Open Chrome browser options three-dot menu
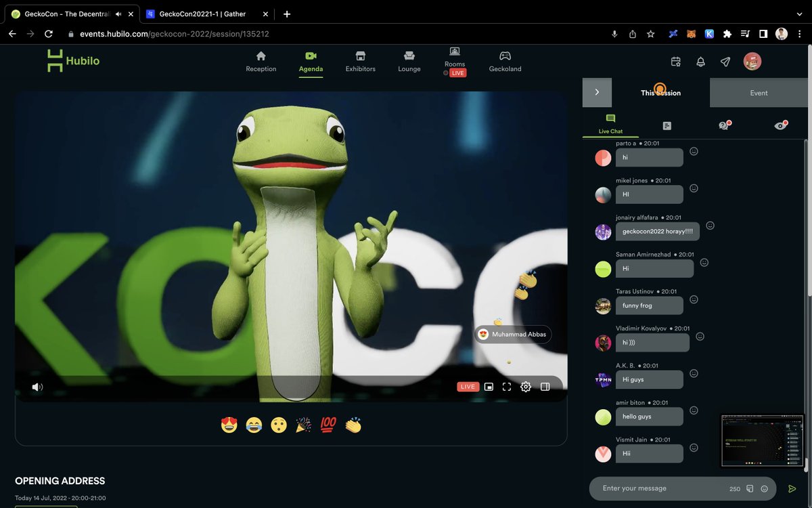 (x=800, y=33)
